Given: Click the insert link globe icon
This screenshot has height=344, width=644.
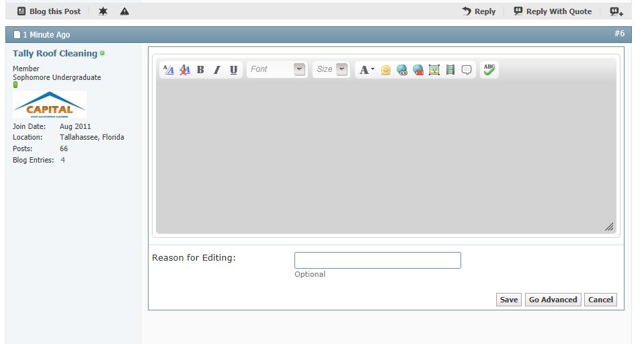Looking at the screenshot, I should tap(402, 70).
